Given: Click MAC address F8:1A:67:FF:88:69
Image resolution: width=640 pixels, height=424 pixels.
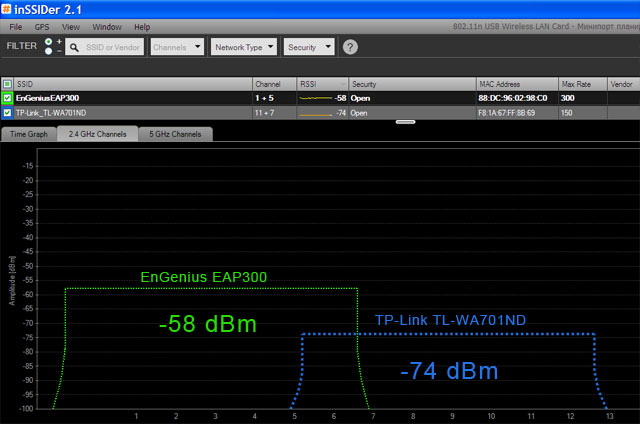Looking at the screenshot, I should coord(507,113).
